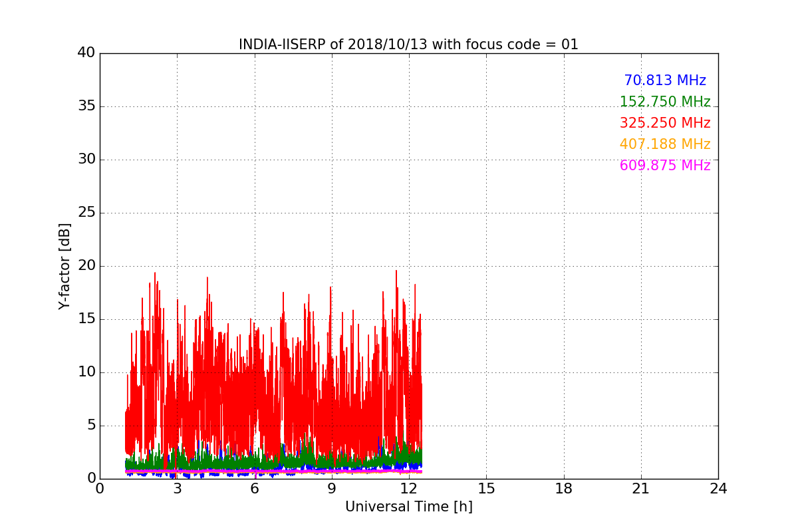Click the y-axis tick label '15'

tap(86, 319)
